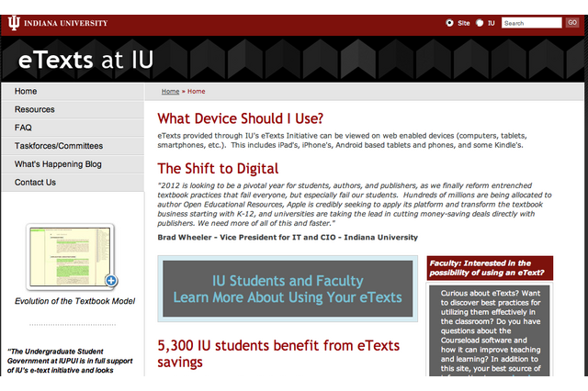This screenshot has width=588, height=391.
Task: Select the IU search radio button
Action: [x=480, y=23]
